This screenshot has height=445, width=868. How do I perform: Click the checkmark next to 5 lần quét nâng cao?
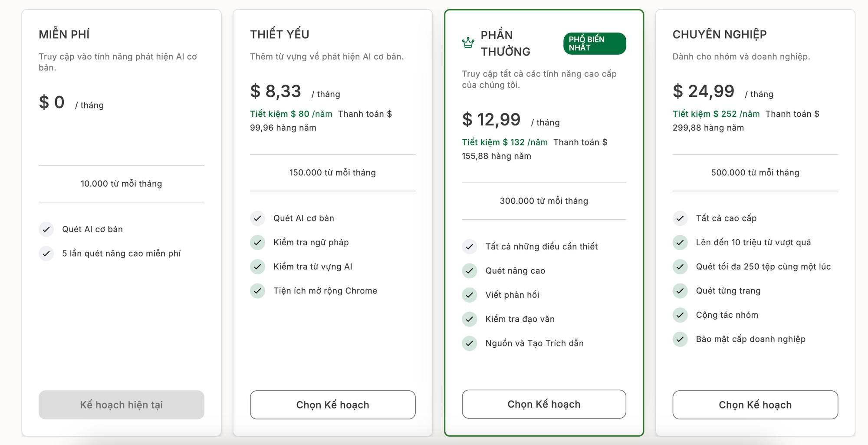click(46, 254)
